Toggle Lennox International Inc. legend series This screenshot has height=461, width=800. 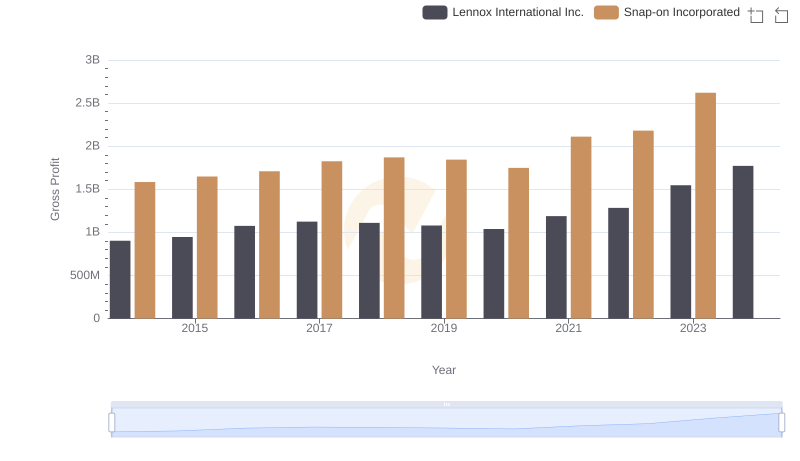503,12
